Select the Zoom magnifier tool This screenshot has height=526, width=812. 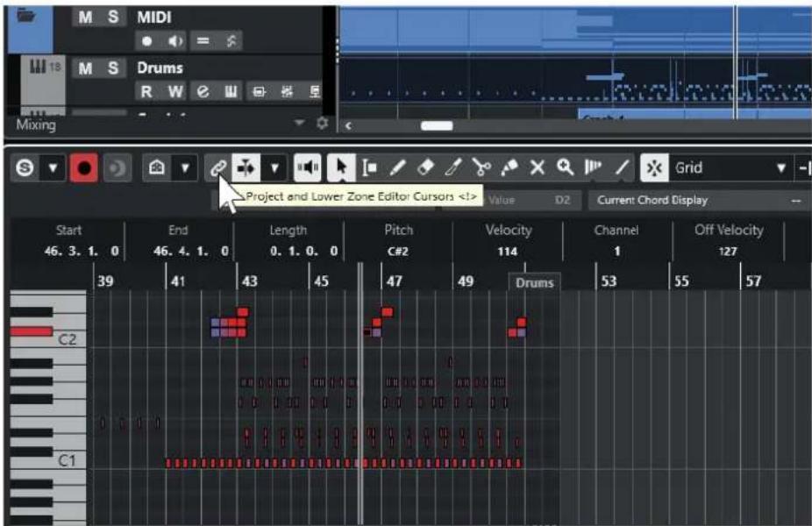pos(565,167)
